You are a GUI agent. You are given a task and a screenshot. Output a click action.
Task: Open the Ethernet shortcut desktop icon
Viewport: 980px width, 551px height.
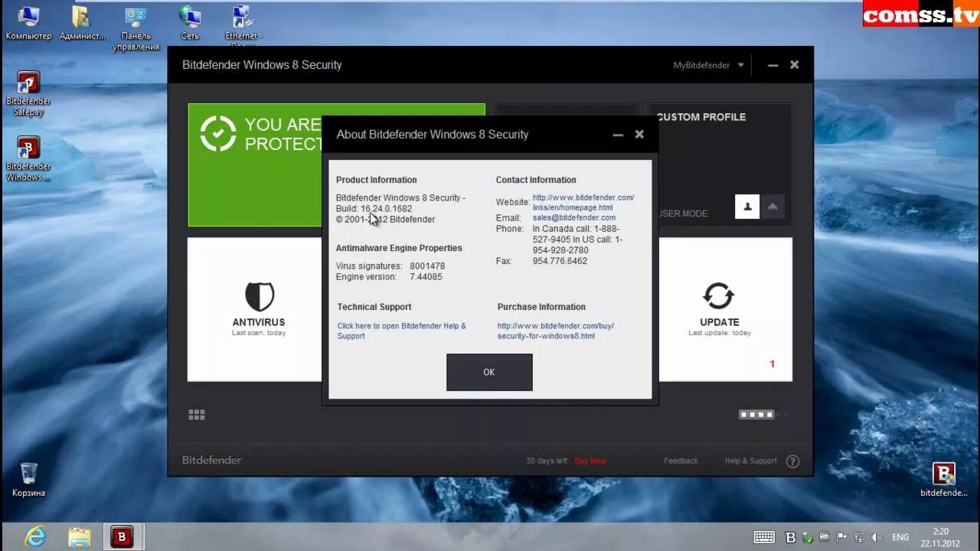point(243,25)
